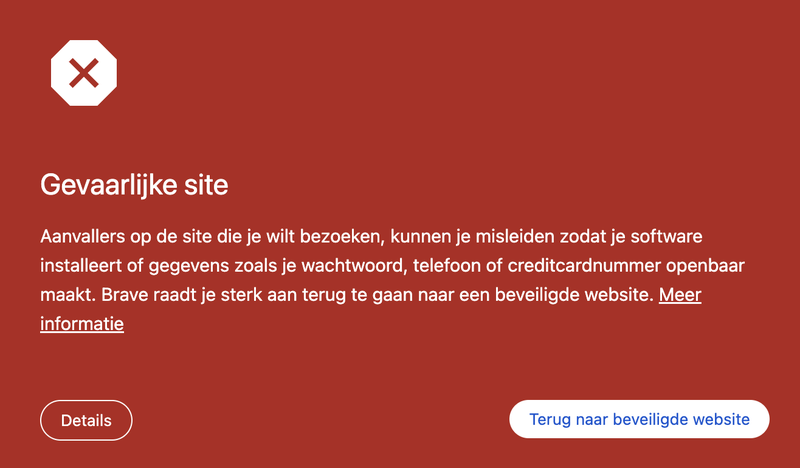Click the word "creditcardnummer" in the description

[x=584, y=266]
